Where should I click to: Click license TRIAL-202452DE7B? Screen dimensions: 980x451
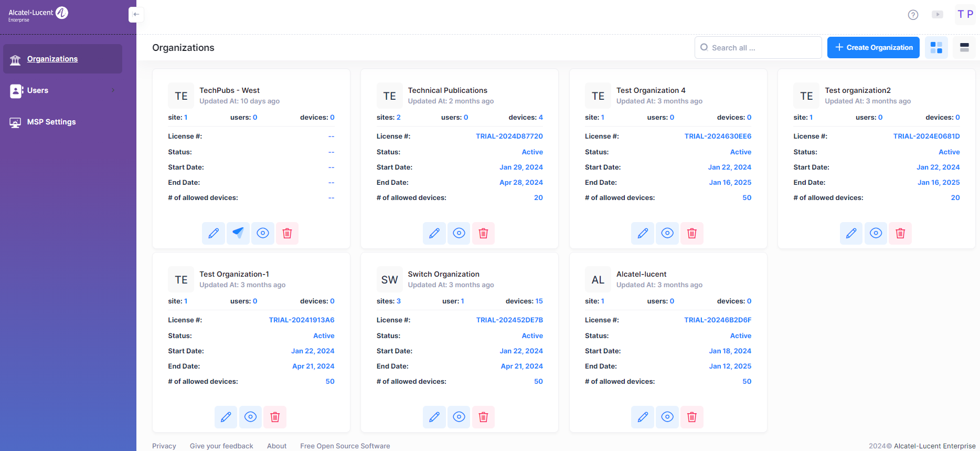pyautogui.click(x=509, y=320)
